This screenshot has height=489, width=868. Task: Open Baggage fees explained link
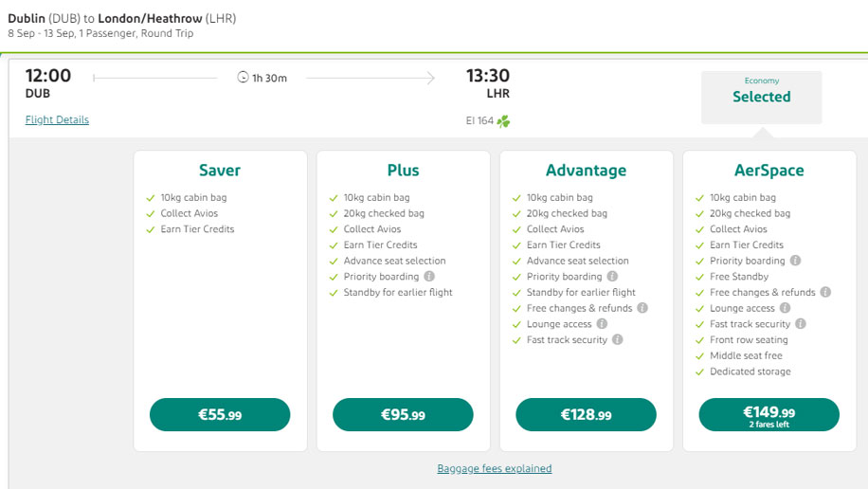(x=495, y=468)
